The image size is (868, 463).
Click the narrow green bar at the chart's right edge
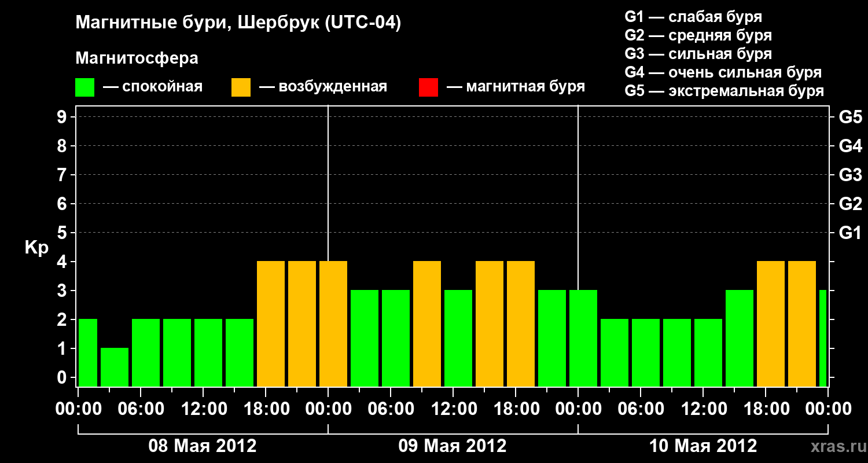tap(823, 338)
